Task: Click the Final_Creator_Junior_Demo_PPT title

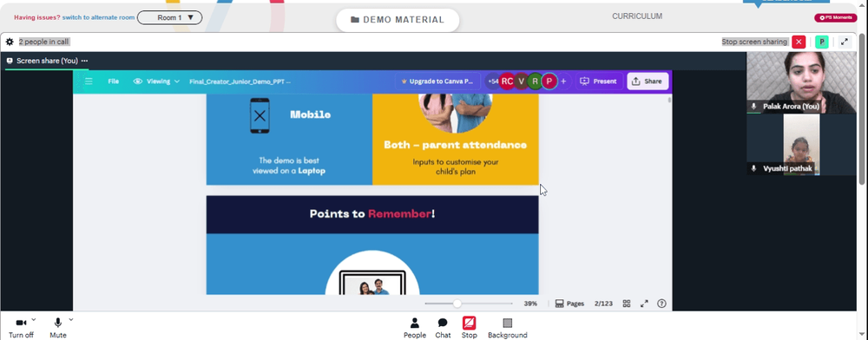Action: pos(240,82)
